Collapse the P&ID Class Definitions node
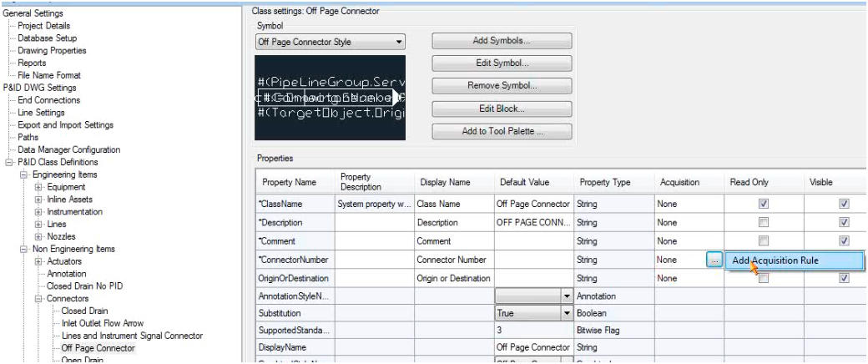Image resolution: width=868 pixels, height=364 pixels. coord(9,162)
